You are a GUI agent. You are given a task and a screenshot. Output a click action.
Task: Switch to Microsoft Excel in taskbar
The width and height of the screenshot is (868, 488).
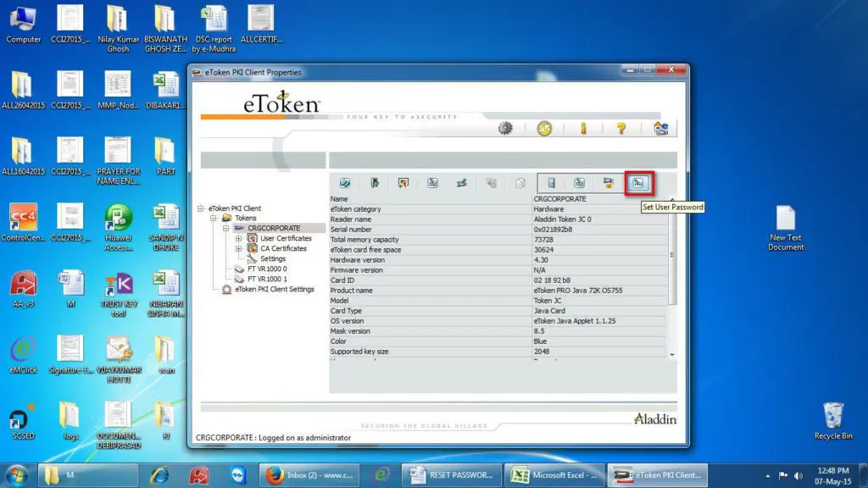click(556, 475)
